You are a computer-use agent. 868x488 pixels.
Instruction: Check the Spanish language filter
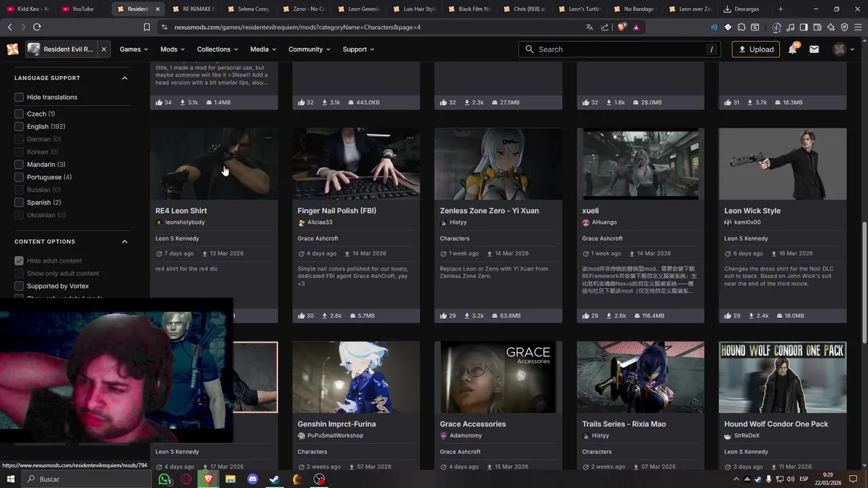(x=19, y=203)
